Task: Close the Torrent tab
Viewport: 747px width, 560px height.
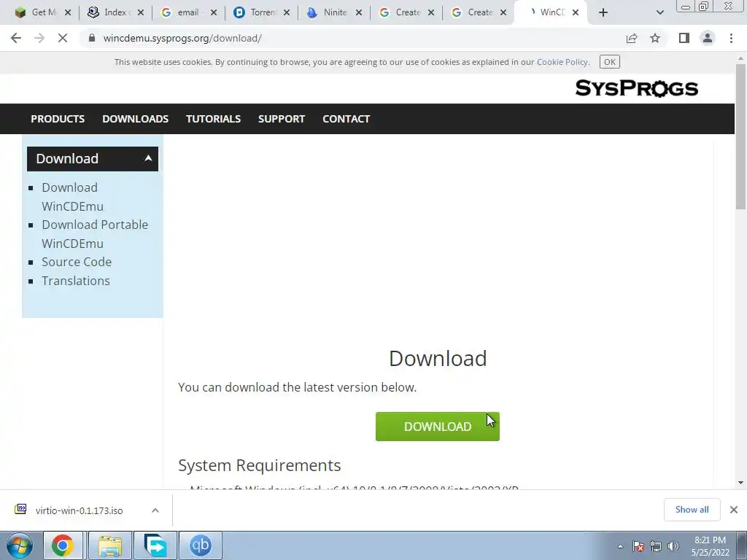Action: [x=286, y=12]
